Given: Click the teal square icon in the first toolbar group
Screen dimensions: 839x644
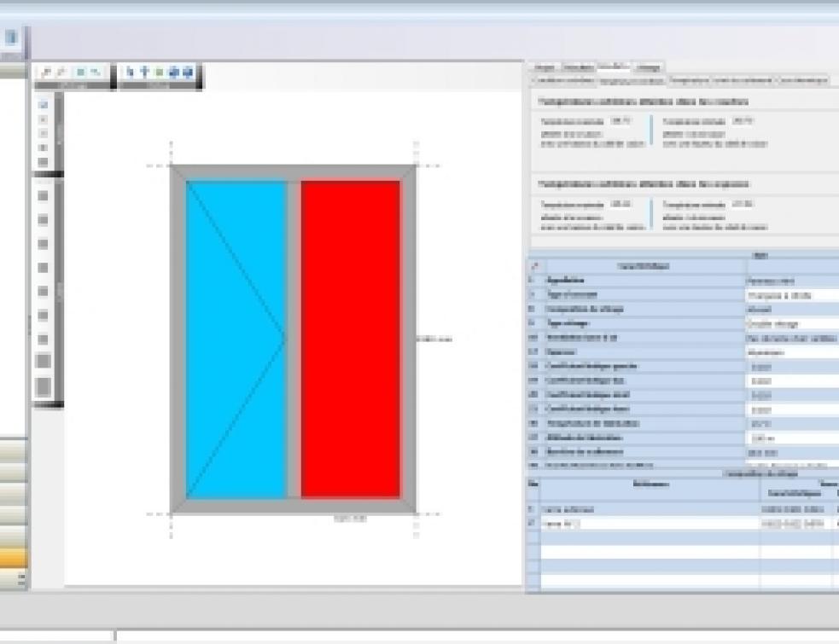Looking at the screenshot, I should coord(80,73).
